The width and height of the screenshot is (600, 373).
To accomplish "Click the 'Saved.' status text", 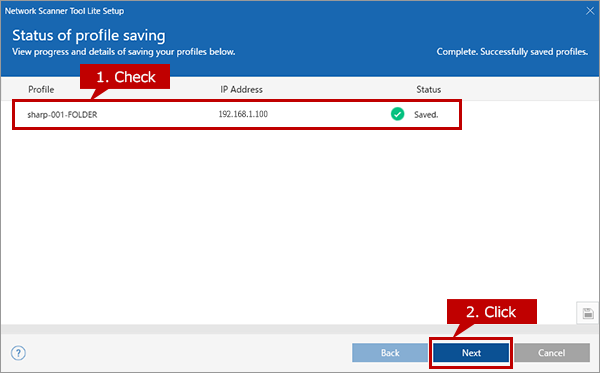I will tap(426, 115).
